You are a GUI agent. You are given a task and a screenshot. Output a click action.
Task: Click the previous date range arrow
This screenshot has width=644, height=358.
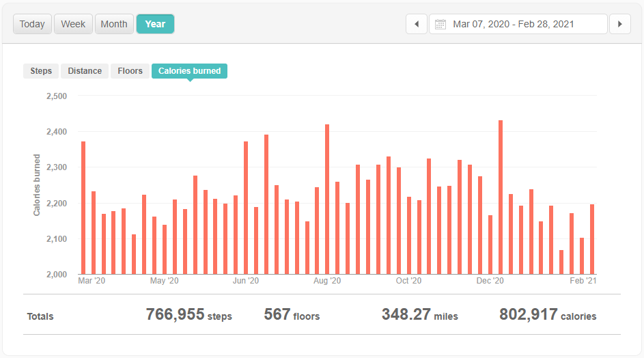pyautogui.click(x=417, y=24)
